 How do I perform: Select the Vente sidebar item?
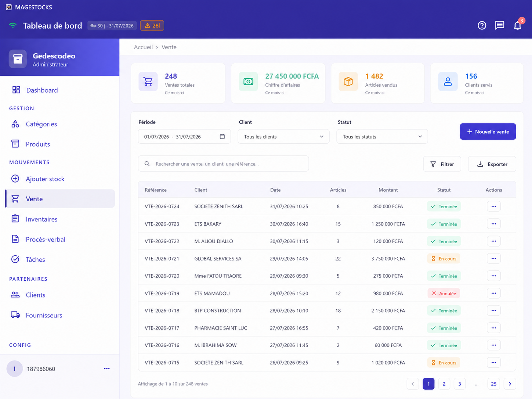coord(60,199)
